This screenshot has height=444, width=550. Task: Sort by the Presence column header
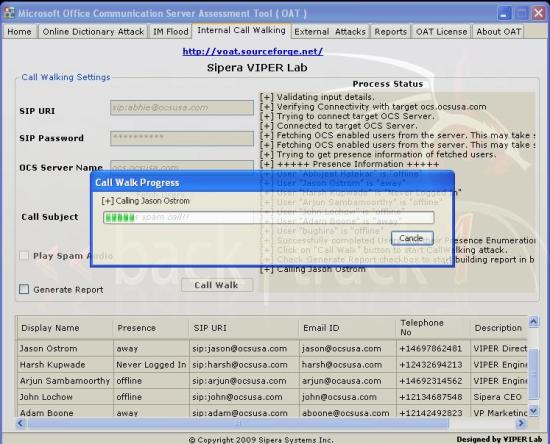(151, 328)
